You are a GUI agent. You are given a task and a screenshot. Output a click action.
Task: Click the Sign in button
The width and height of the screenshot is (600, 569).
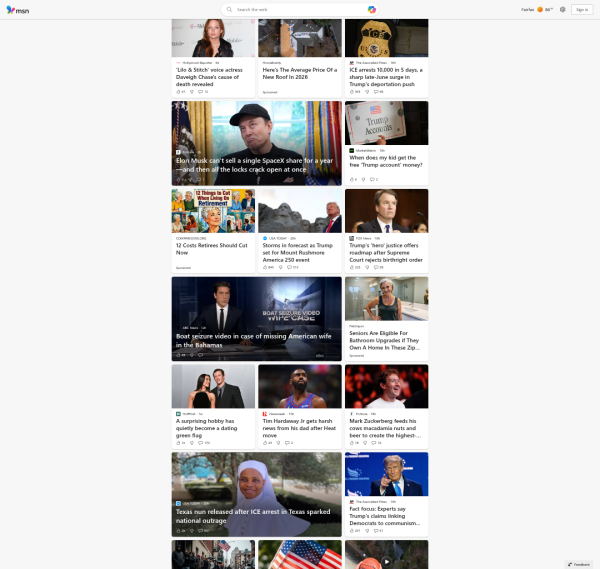582,10
